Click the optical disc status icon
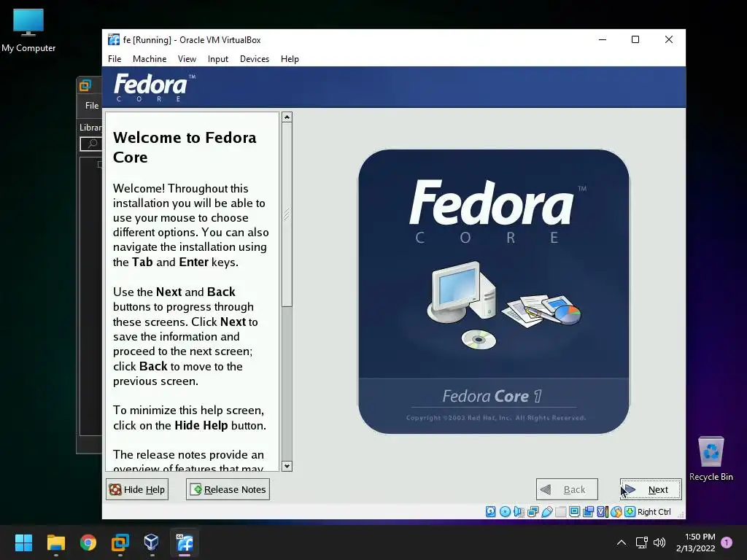 [x=505, y=512]
